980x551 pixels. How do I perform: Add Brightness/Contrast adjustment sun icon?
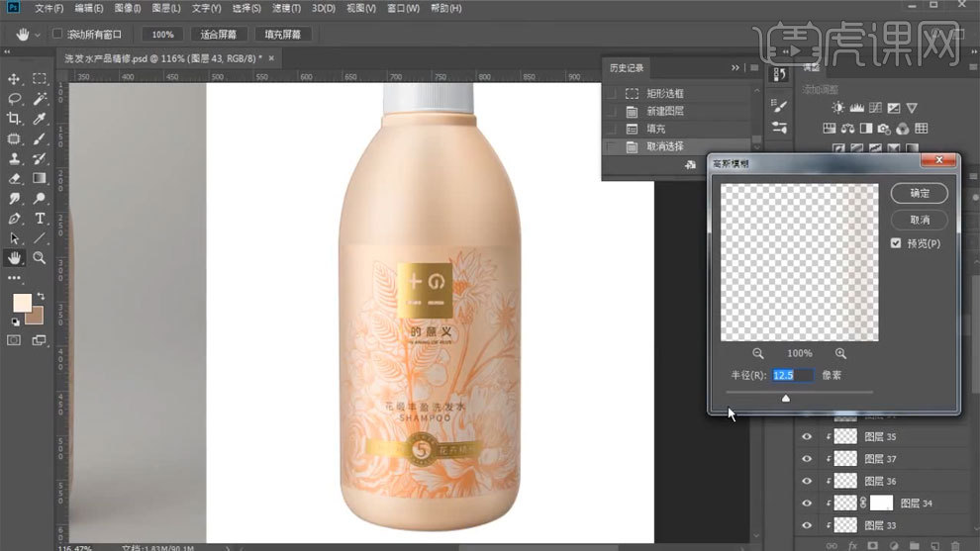point(837,108)
